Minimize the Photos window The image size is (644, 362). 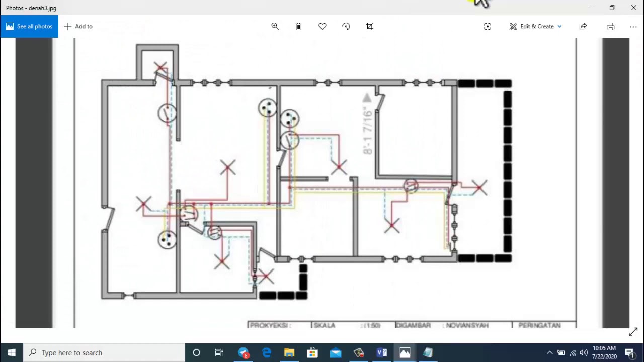(x=590, y=8)
